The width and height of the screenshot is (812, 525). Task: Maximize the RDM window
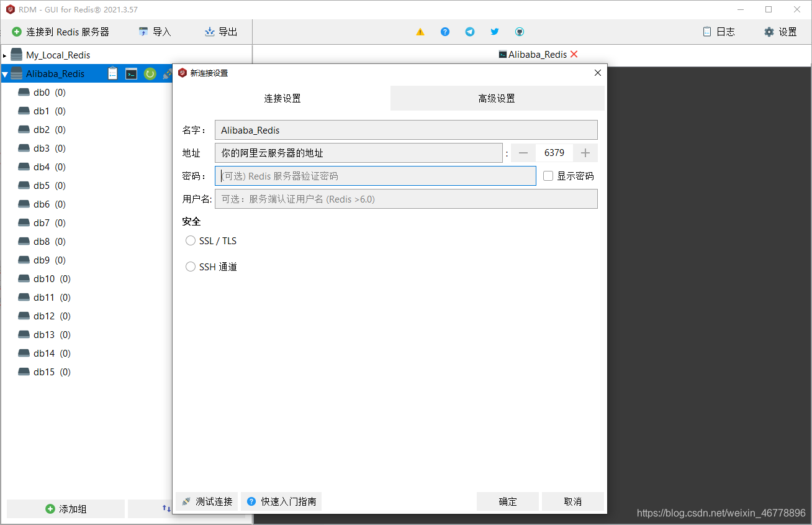pyautogui.click(x=769, y=9)
